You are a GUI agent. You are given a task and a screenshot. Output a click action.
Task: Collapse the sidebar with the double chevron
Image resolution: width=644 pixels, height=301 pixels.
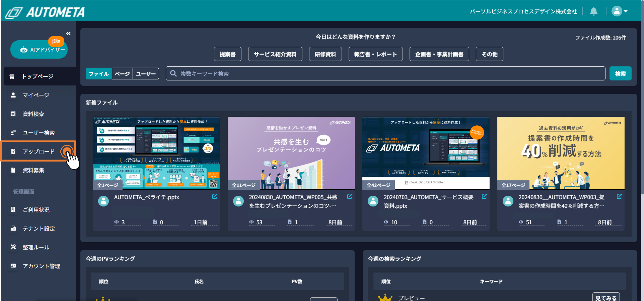click(68, 34)
